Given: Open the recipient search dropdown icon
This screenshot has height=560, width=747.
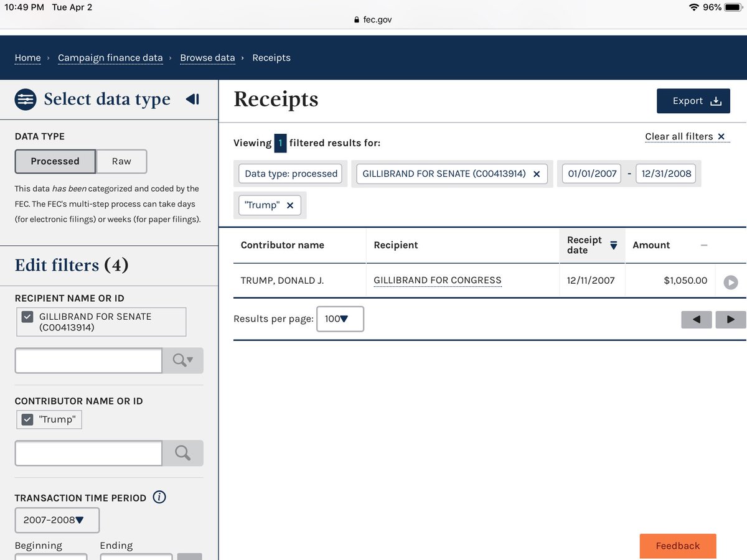Looking at the screenshot, I should click(183, 360).
